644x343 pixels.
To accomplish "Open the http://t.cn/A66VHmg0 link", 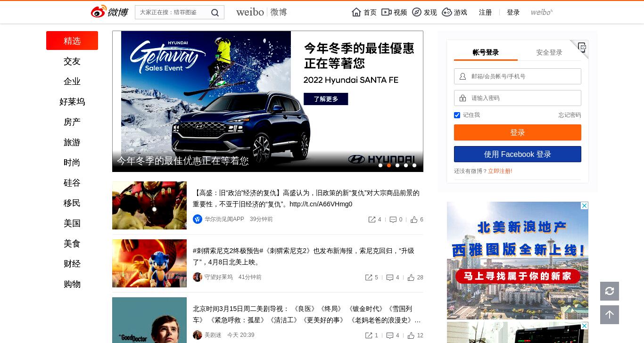I will (321, 204).
